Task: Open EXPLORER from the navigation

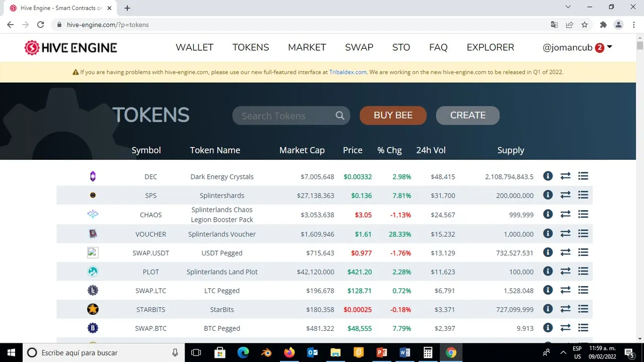Action: point(491,47)
